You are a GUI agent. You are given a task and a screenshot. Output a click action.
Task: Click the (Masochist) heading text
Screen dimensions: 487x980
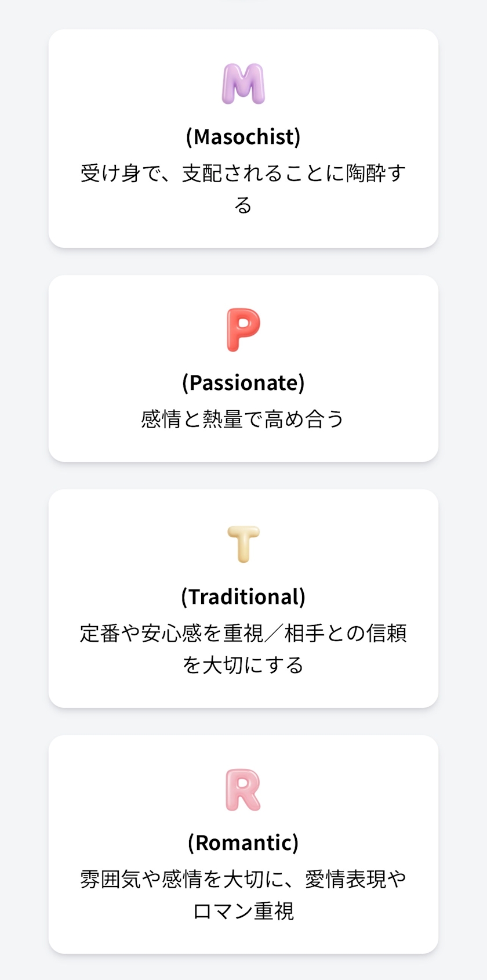244,137
